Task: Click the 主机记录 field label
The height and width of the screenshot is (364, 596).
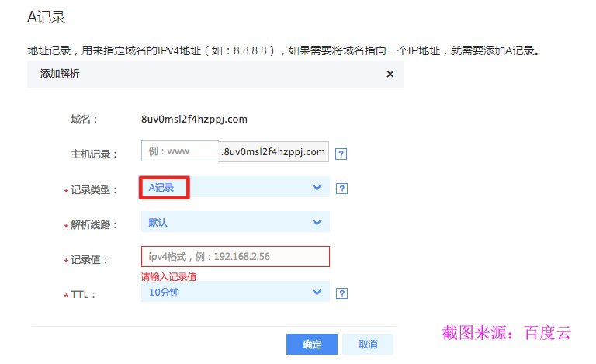Action: [x=93, y=154]
